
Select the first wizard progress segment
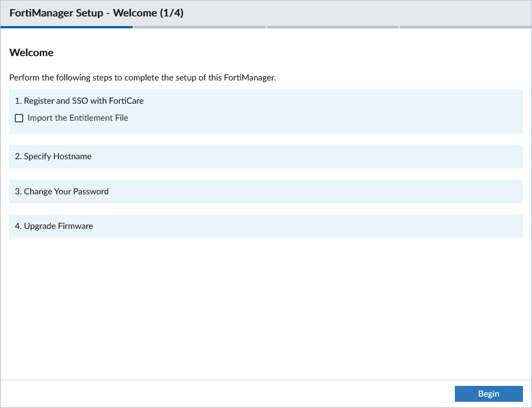point(66,26)
